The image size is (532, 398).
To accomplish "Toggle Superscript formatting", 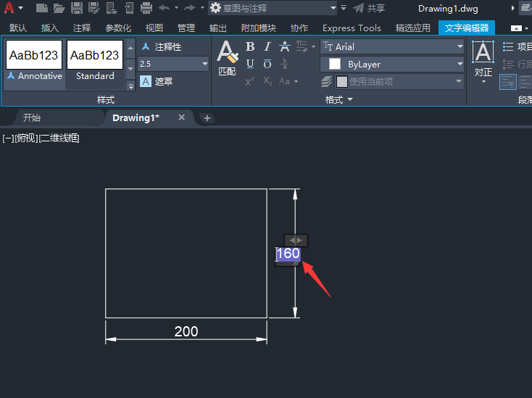I will coord(250,81).
